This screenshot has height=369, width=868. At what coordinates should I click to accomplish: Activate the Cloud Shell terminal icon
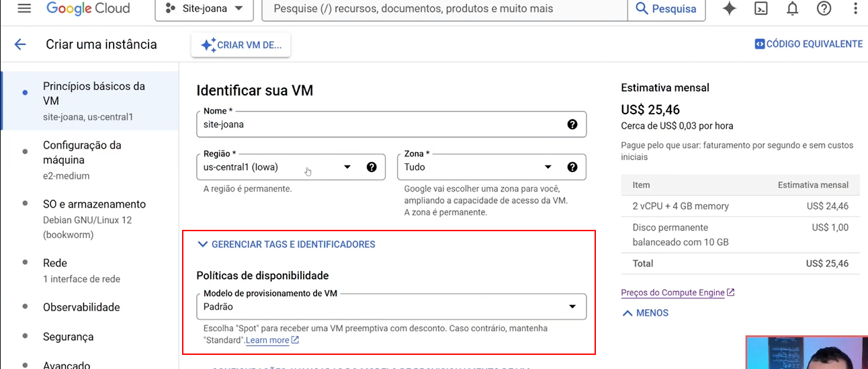(x=761, y=9)
